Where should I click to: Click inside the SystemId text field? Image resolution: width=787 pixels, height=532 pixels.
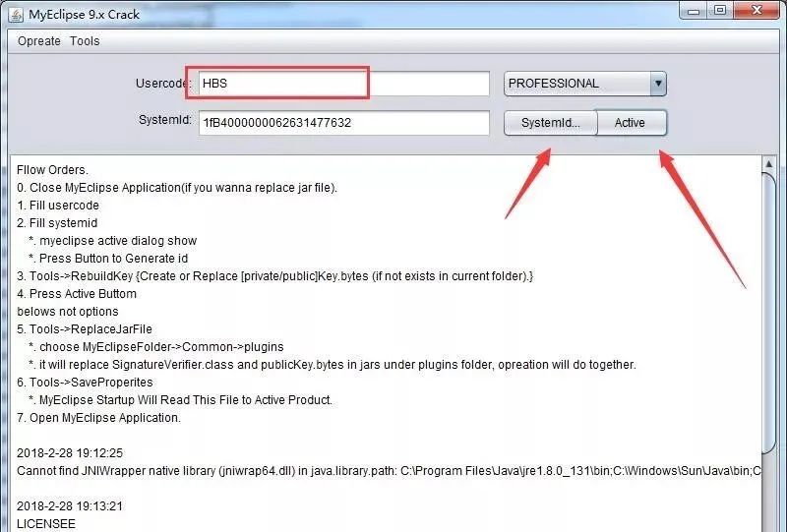pos(344,123)
